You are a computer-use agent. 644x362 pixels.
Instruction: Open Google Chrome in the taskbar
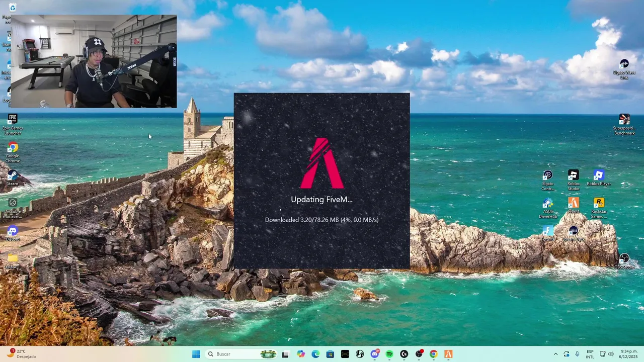[x=433, y=354]
